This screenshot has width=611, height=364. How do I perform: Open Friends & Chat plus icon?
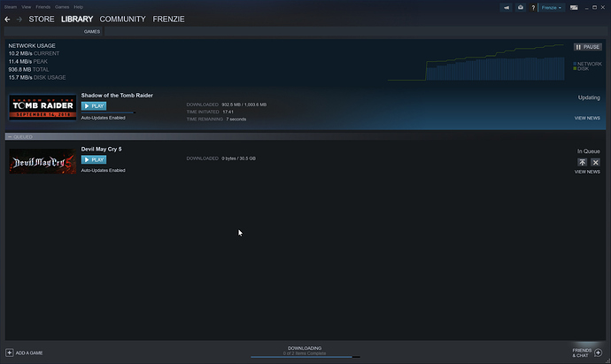[598, 352]
